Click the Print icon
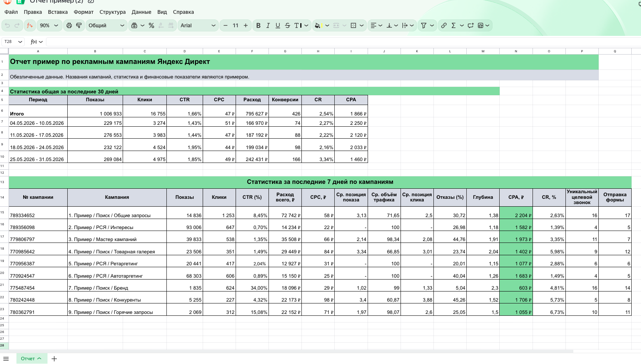The width and height of the screenshot is (641, 364). 69,25
